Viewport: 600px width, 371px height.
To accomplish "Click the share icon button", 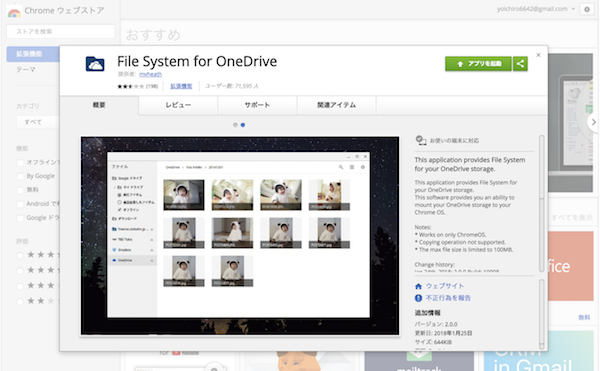I will tap(520, 63).
